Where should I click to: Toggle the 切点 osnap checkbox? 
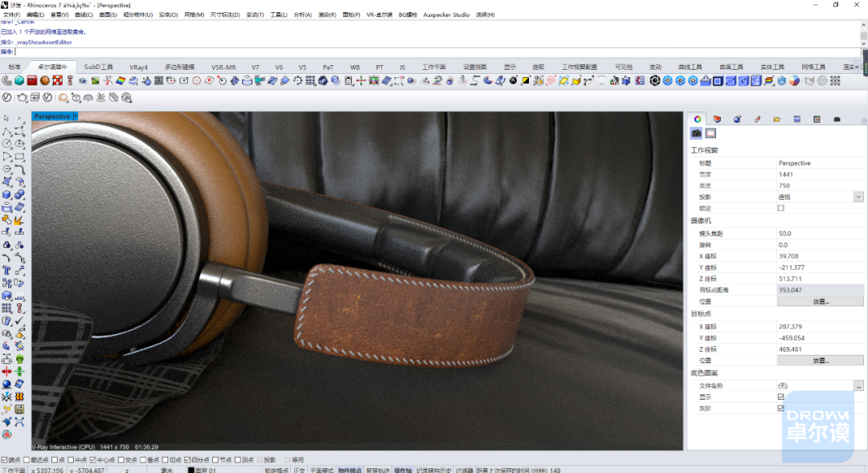[165, 459]
